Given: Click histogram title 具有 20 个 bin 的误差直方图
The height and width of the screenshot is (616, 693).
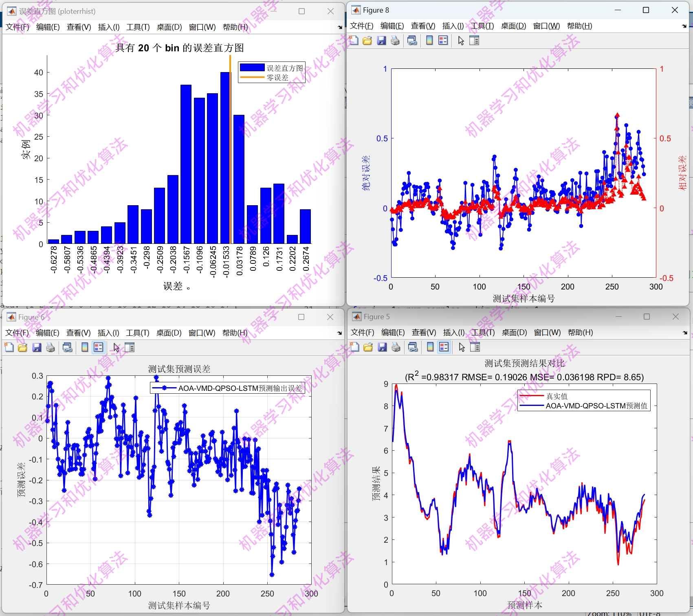Looking at the screenshot, I should [180, 48].
